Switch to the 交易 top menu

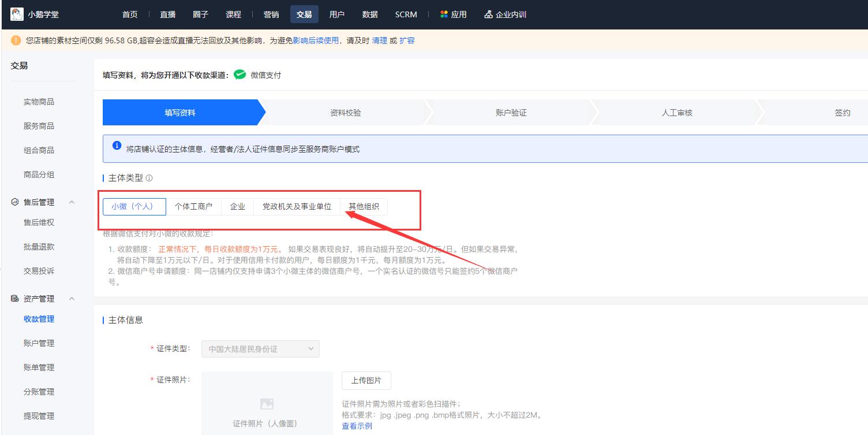coord(304,14)
